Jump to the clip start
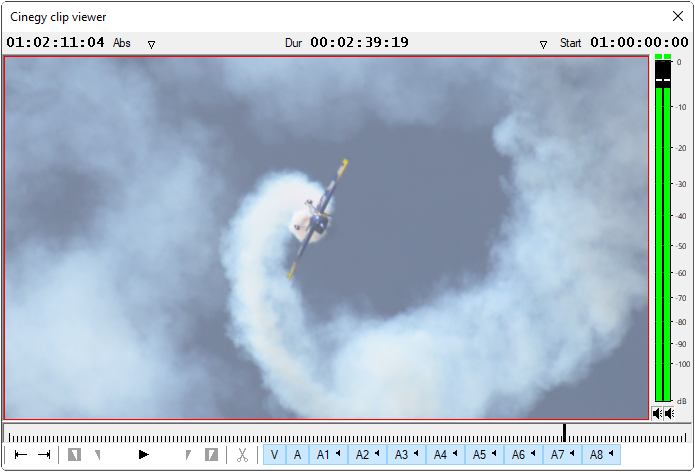The height and width of the screenshot is (472, 695). (x=20, y=455)
